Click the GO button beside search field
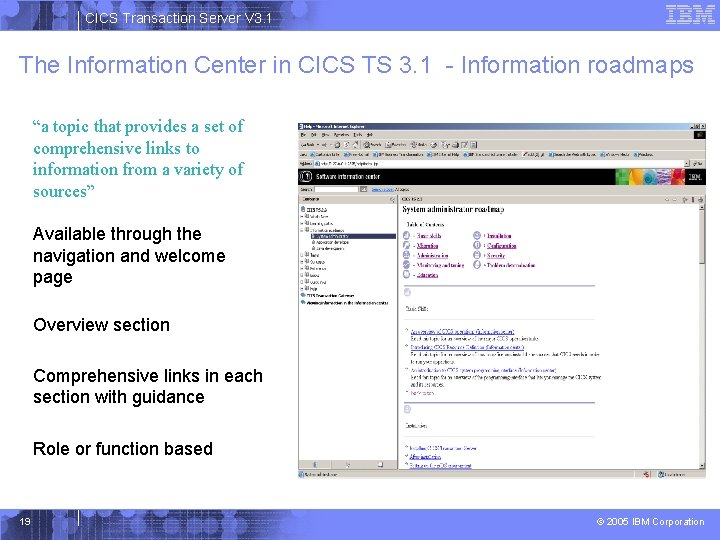The height and width of the screenshot is (540, 720). click(363, 189)
